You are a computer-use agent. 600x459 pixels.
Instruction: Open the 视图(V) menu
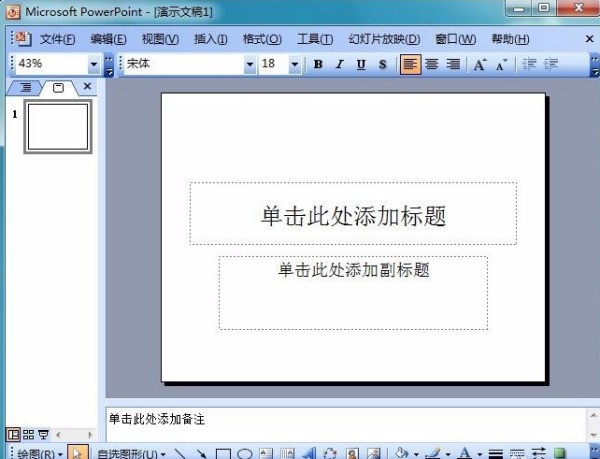[160, 39]
